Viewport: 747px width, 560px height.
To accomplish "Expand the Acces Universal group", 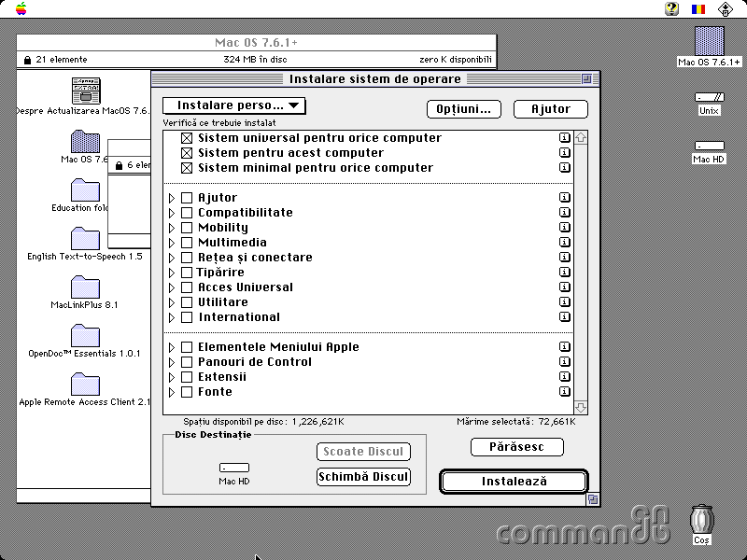I will [x=172, y=287].
